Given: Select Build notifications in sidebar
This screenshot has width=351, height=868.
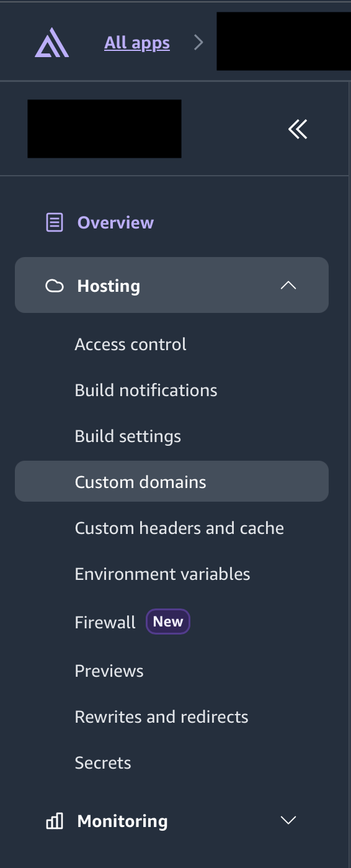Looking at the screenshot, I should pos(146,391).
